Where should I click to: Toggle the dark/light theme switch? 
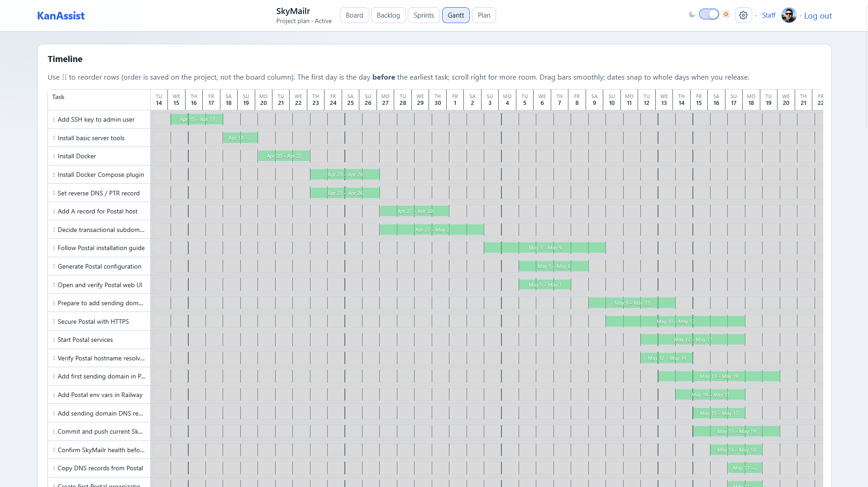[709, 14]
